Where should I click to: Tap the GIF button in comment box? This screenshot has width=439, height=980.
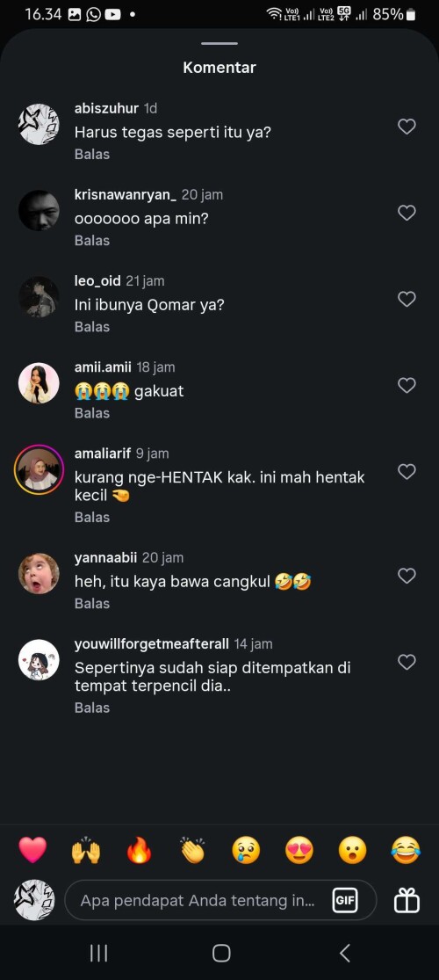345,901
